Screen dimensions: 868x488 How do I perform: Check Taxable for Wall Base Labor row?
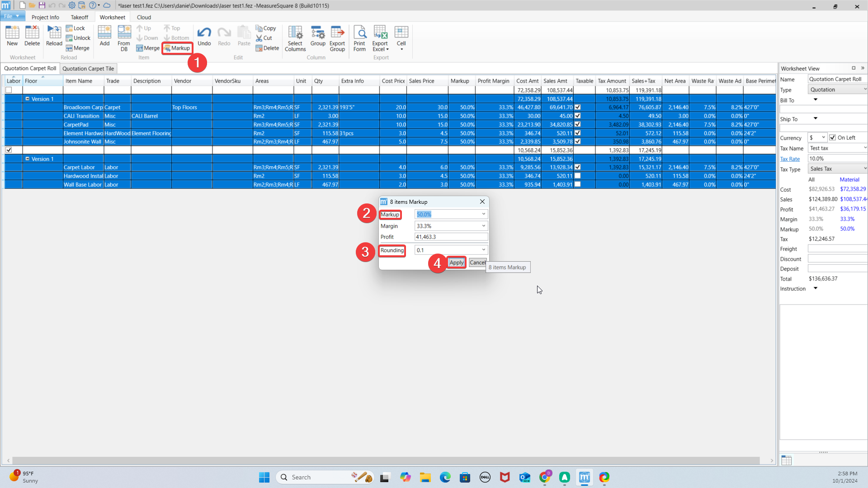[577, 184]
